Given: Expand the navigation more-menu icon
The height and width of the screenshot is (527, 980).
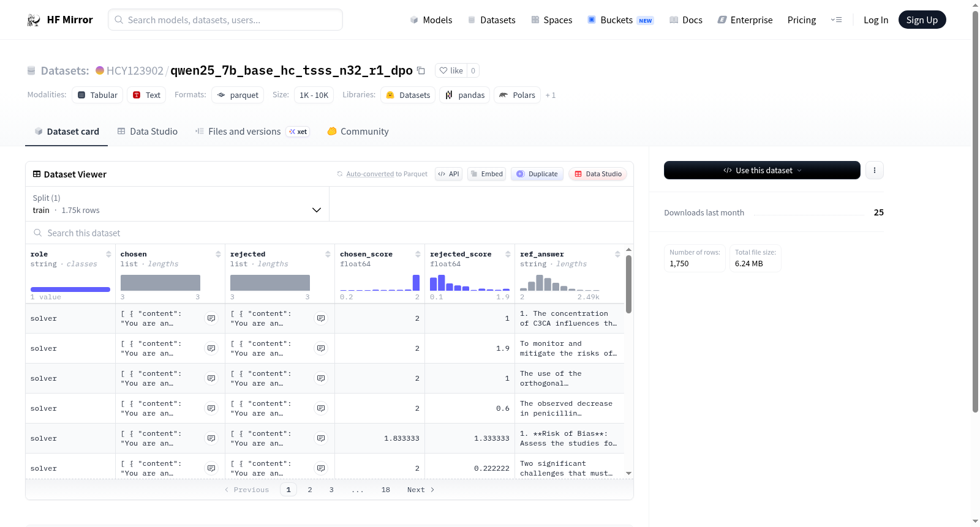Looking at the screenshot, I should tap(836, 20).
